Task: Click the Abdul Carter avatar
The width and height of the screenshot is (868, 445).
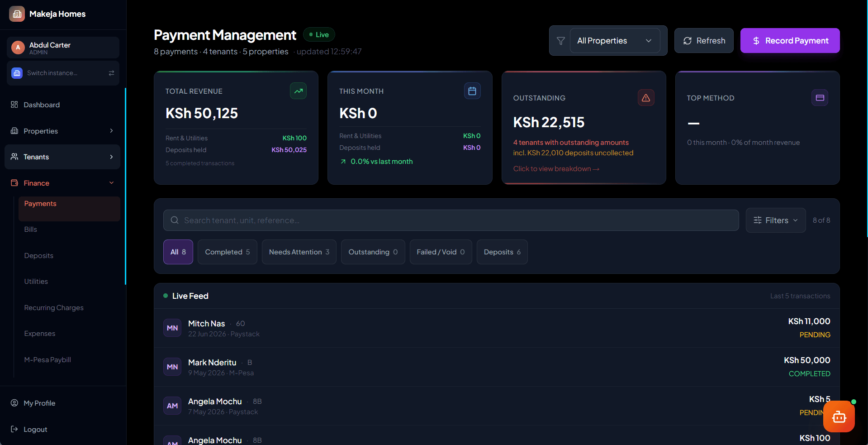Action: pyautogui.click(x=18, y=48)
